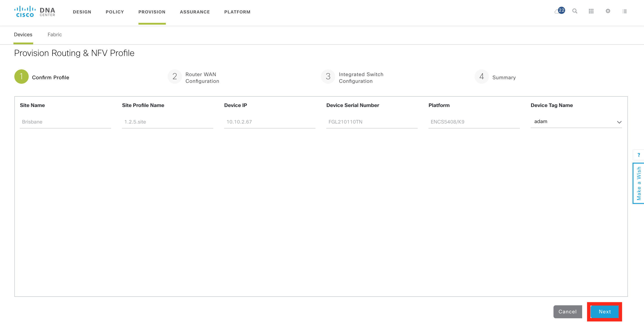Open the settings gear icon
644x325 pixels.
(608, 11)
